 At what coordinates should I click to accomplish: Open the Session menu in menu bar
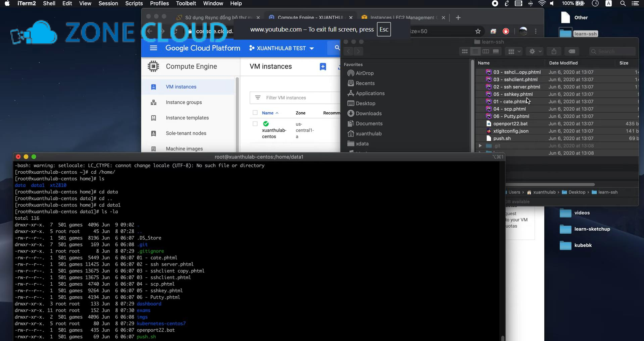[108, 3]
